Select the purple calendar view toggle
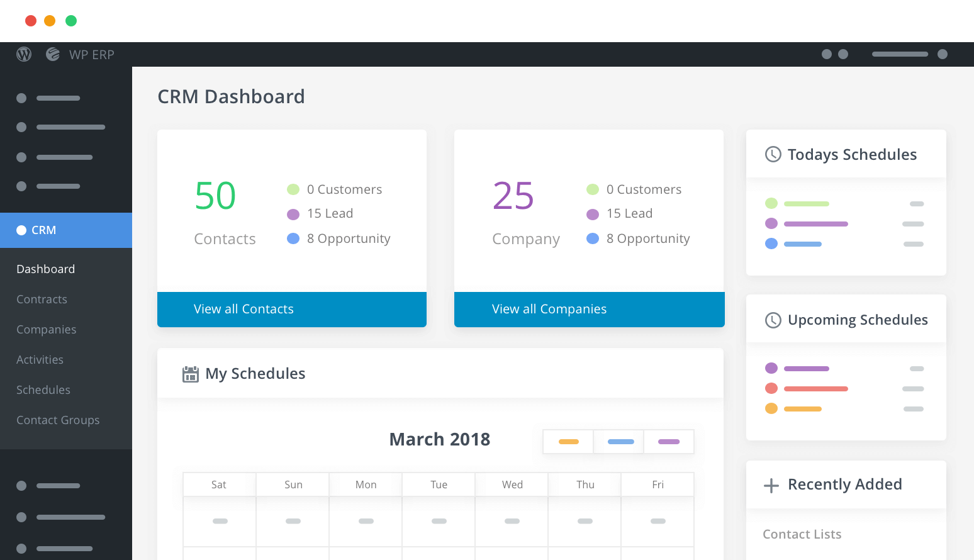 coord(668,442)
